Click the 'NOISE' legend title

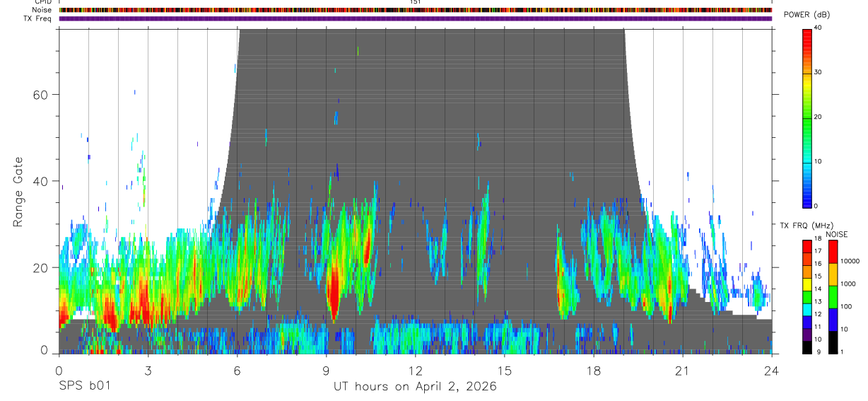[836, 234]
